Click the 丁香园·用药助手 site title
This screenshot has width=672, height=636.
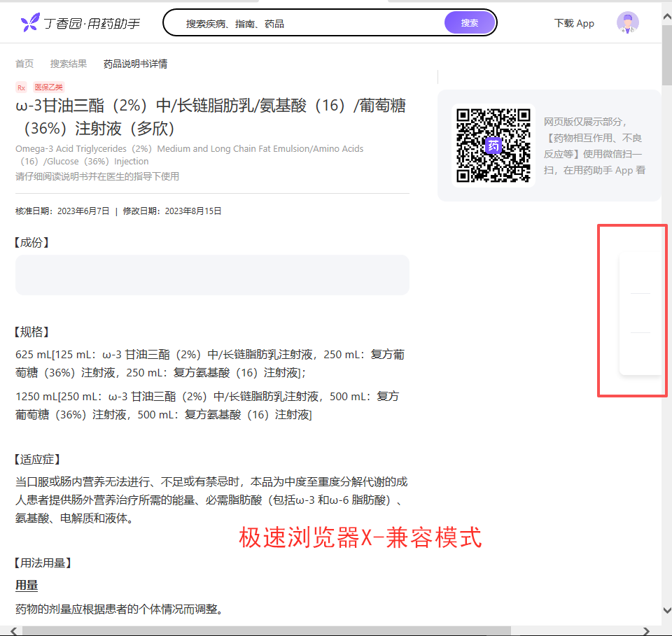point(91,24)
